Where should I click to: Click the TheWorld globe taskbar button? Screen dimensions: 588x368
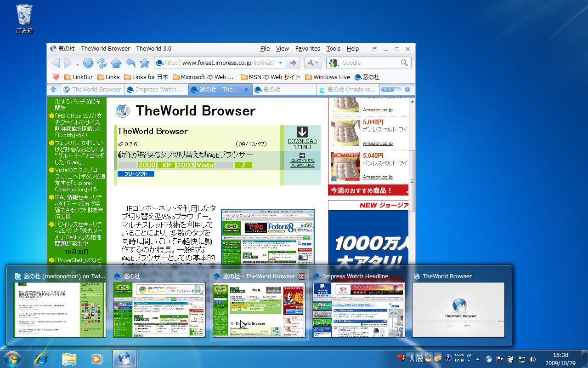(x=124, y=359)
